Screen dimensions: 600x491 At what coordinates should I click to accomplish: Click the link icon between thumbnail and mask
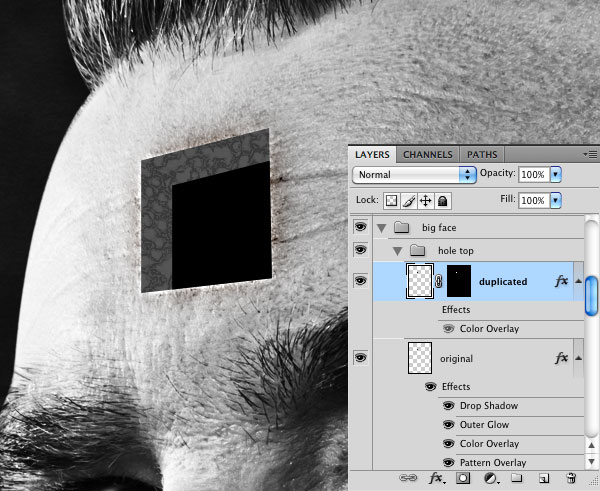click(x=439, y=281)
